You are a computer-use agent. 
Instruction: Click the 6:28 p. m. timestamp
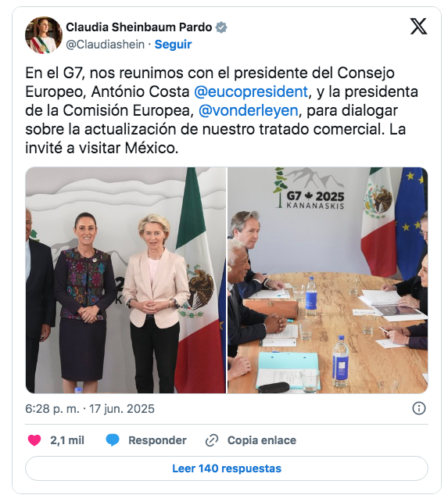52,409
